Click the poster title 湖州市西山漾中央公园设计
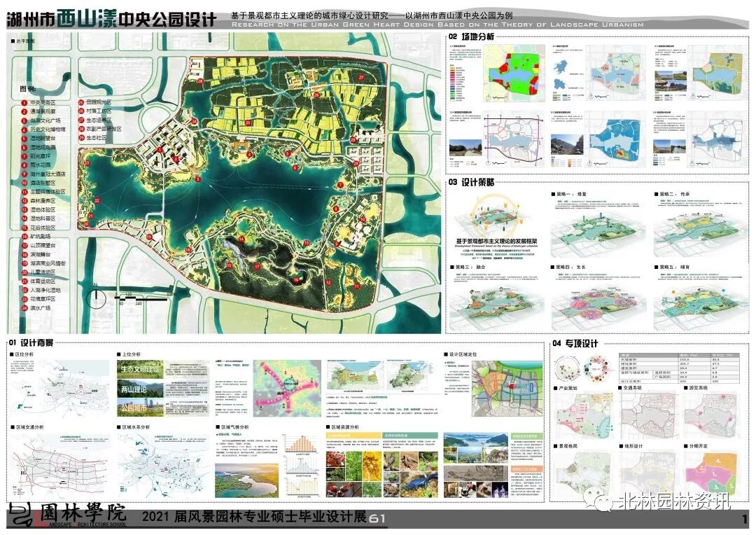 point(111,19)
